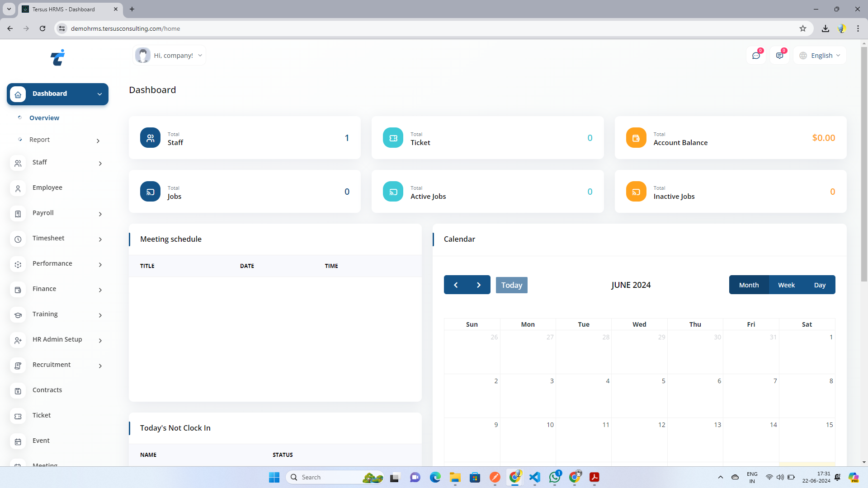The width and height of the screenshot is (868, 488).
Task: Open the Hi, company! user dropdown
Action: [170, 56]
